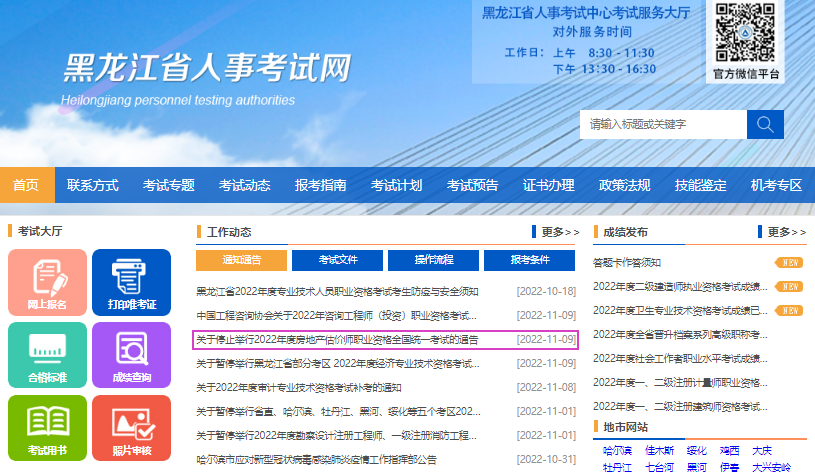Screen dimensions: 815x472
Task: Select the 考试用书 exam books tile
Action: [x=47, y=428]
